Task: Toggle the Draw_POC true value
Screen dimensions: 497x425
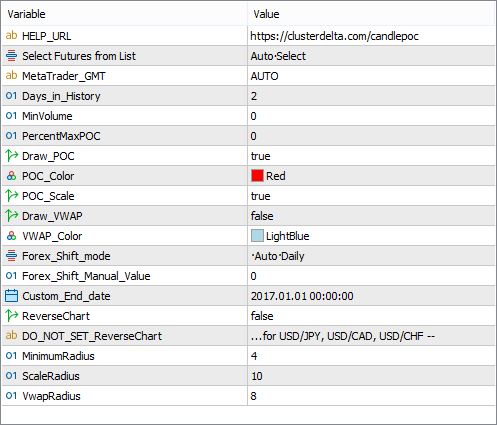Action: click(x=371, y=156)
